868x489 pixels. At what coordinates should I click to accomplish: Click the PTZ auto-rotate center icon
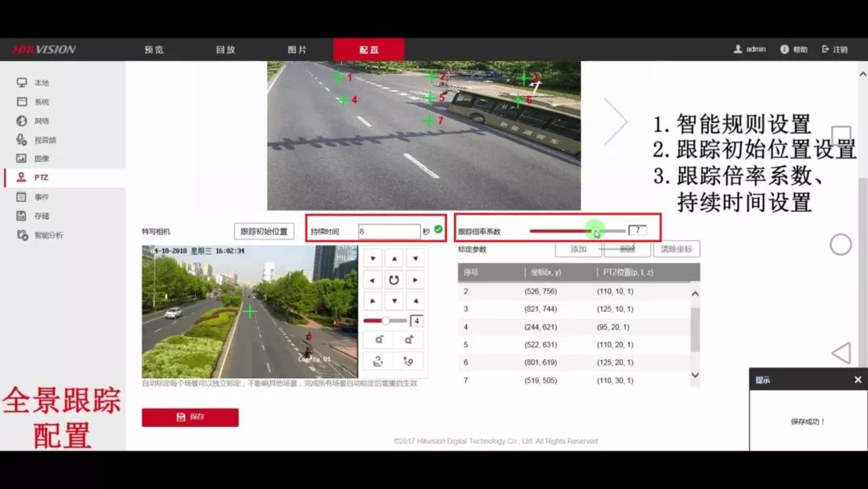click(394, 280)
